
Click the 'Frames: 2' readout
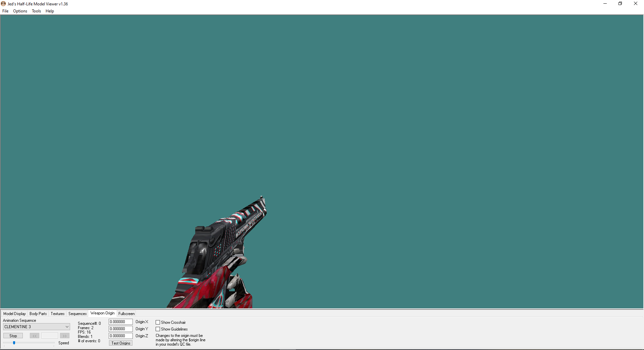click(x=86, y=328)
